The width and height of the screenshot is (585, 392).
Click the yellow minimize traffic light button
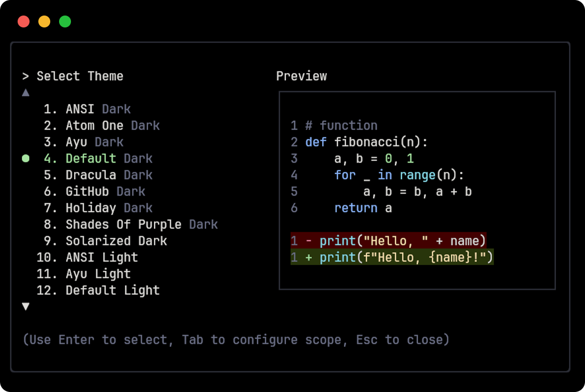(44, 21)
